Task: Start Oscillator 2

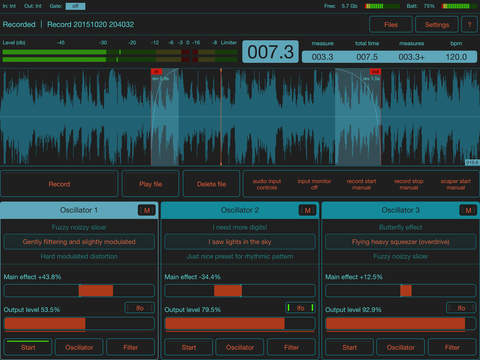Action: click(189, 347)
